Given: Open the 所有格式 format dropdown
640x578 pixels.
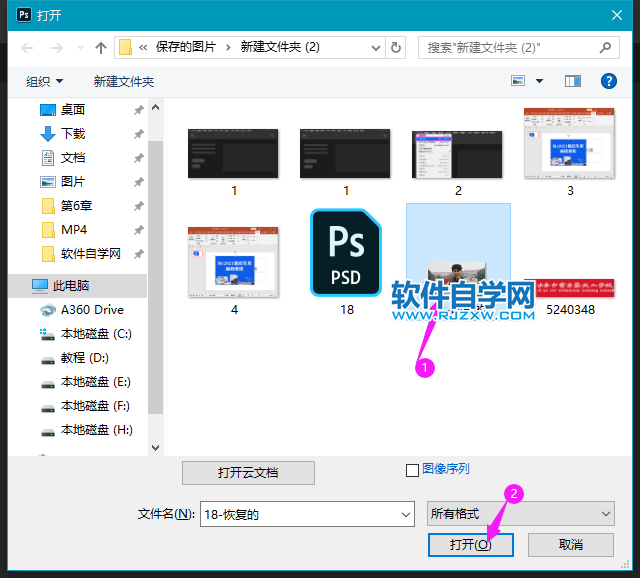Looking at the screenshot, I should [x=521, y=514].
